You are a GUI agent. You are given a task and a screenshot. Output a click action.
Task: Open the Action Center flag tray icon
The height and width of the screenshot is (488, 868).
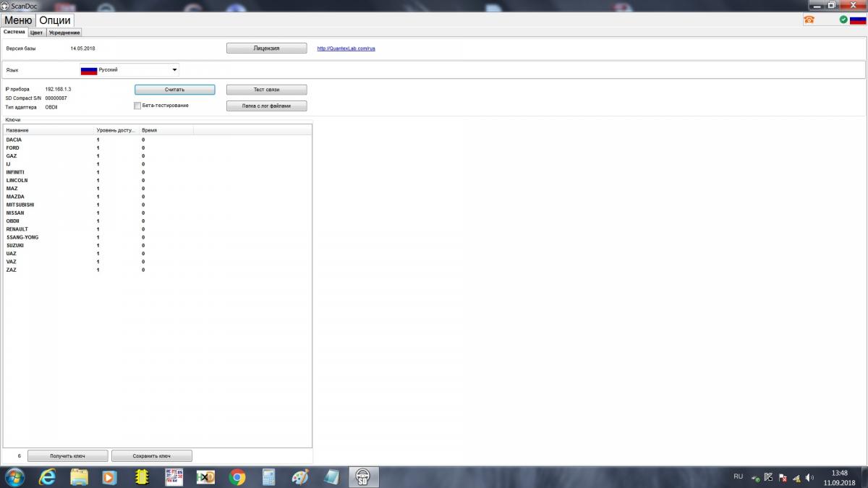(x=782, y=478)
